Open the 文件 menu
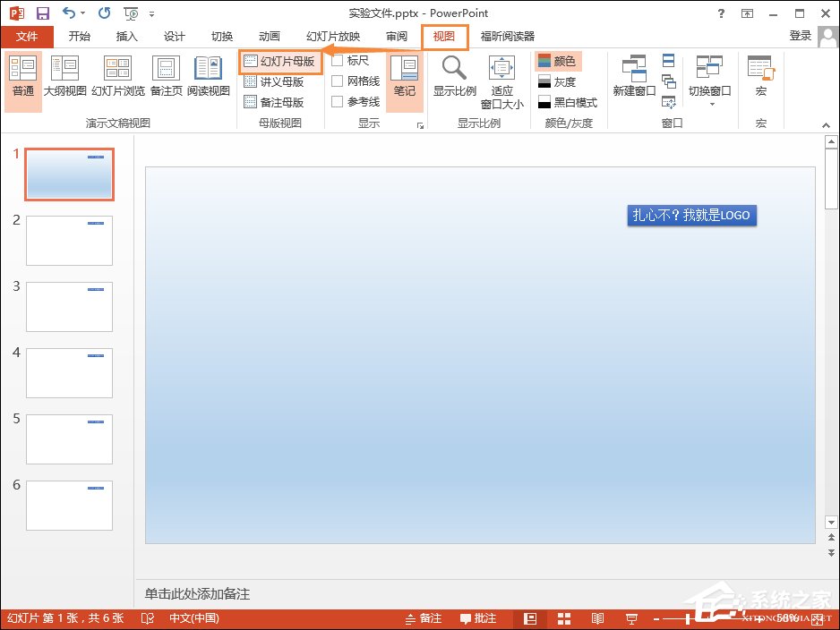 tap(27, 36)
